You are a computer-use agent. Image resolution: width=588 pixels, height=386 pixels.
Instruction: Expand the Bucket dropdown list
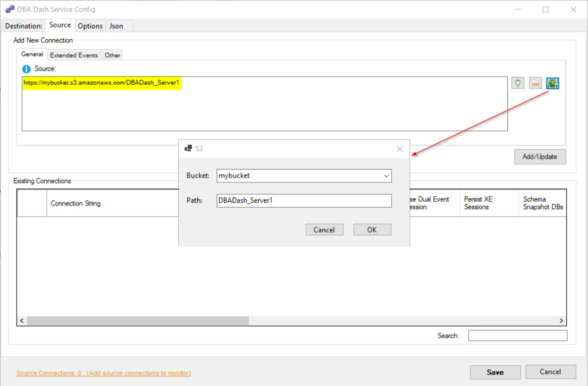point(386,176)
